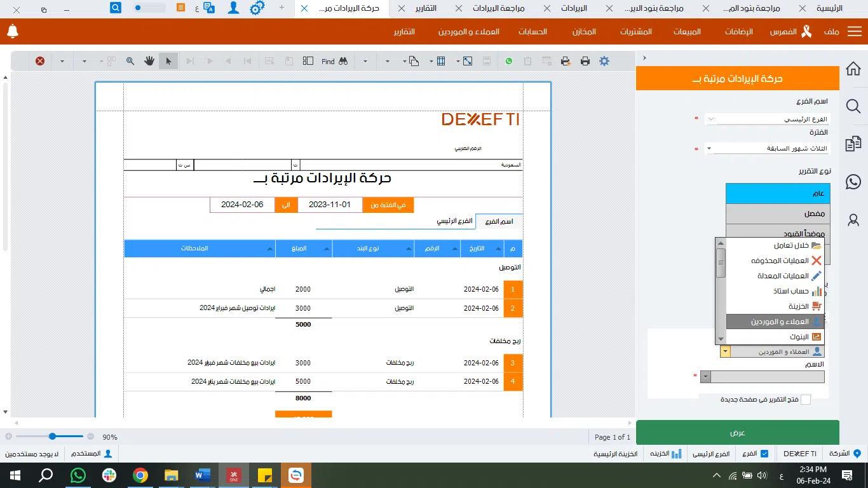The width and height of the screenshot is (868, 488).
Task: Send report via WhatsApp toolbar icon
Action: tap(508, 62)
